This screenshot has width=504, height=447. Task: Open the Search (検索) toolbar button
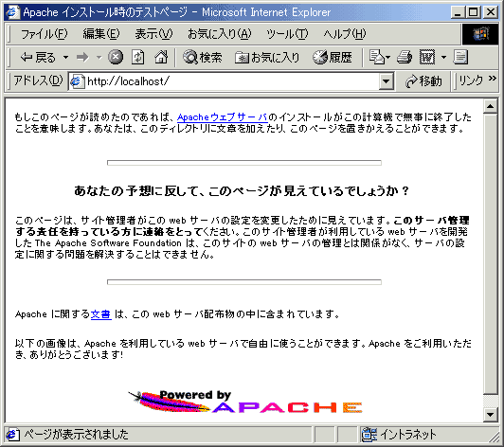tap(202, 58)
